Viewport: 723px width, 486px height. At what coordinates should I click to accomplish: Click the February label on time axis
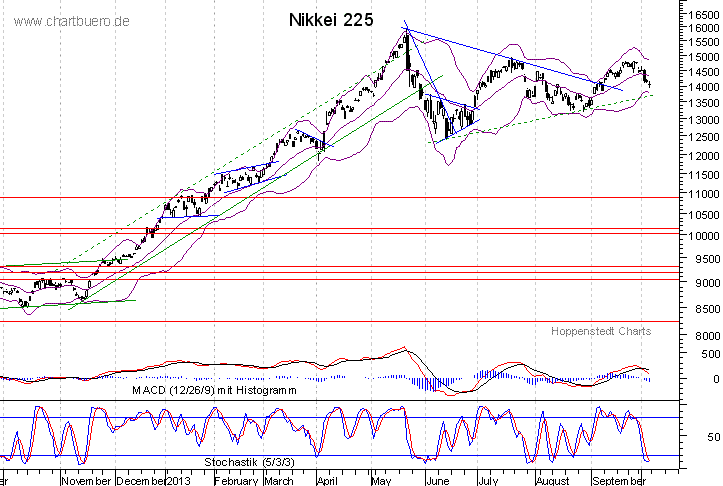tap(237, 480)
